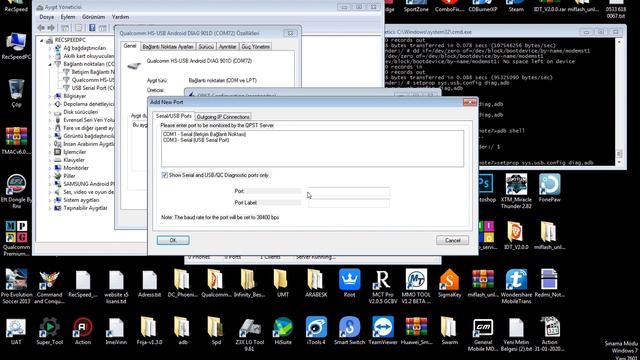640x360 pixels.
Task: Open the Swarm folder
Action: [x=449, y=330]
